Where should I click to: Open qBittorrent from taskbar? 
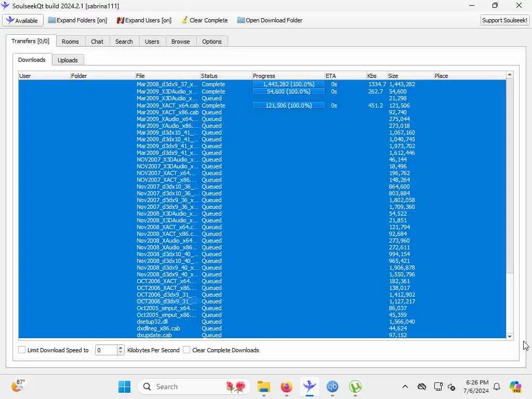pos(332,387)
